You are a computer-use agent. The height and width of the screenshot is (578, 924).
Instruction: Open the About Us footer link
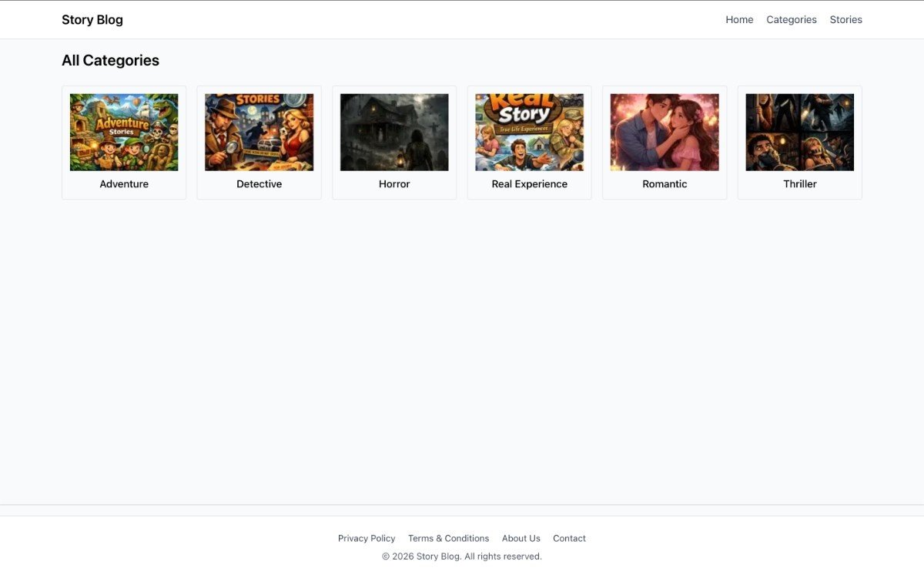[521, 539]
